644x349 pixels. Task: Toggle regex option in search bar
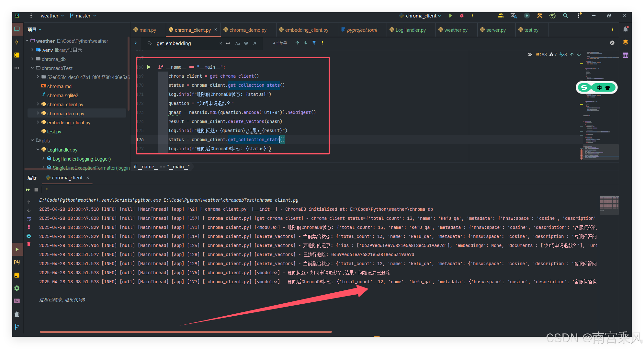255,43
